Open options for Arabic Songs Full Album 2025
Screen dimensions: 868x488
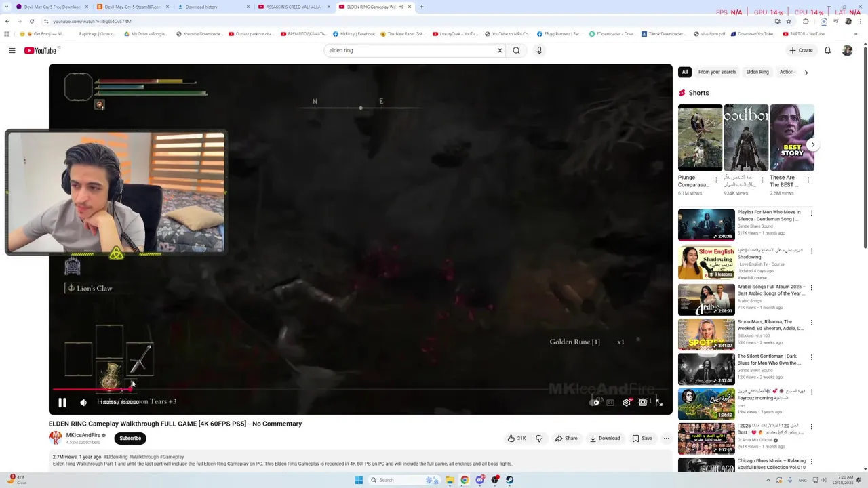[811, 288]
